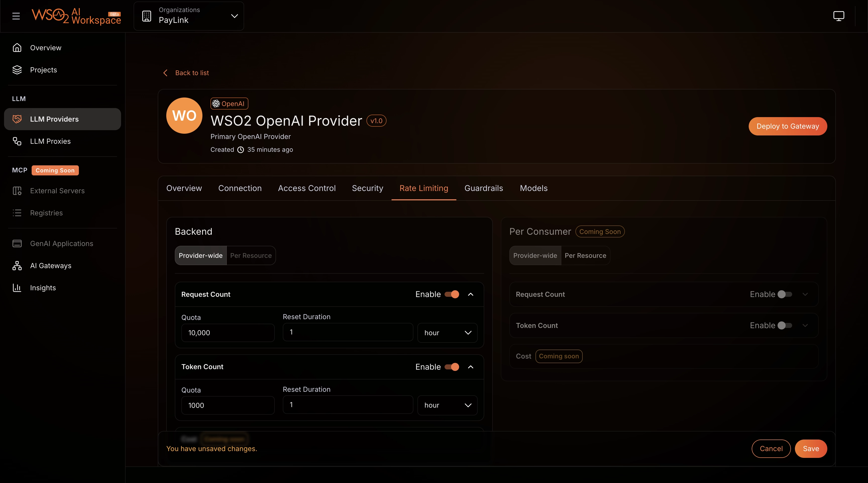Disable Backend Request Count toggle
Viewport: 868px width, 483px height.
[x=452, y=294]
